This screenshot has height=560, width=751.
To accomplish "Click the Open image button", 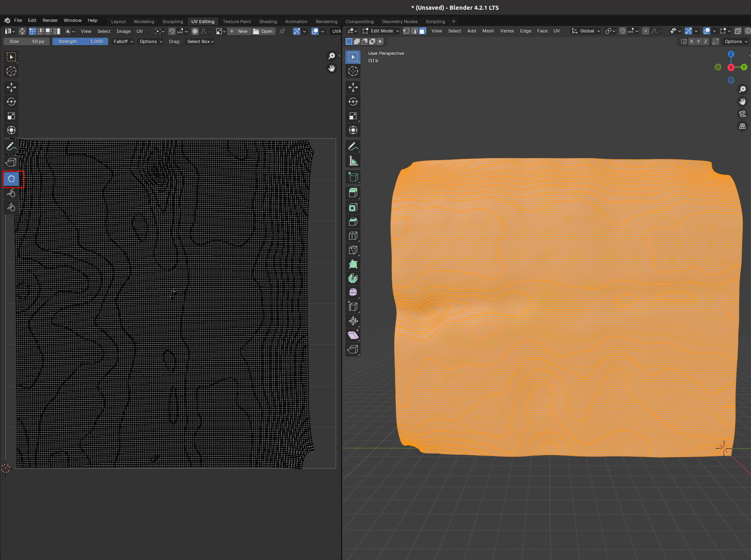I will [263, 31].
